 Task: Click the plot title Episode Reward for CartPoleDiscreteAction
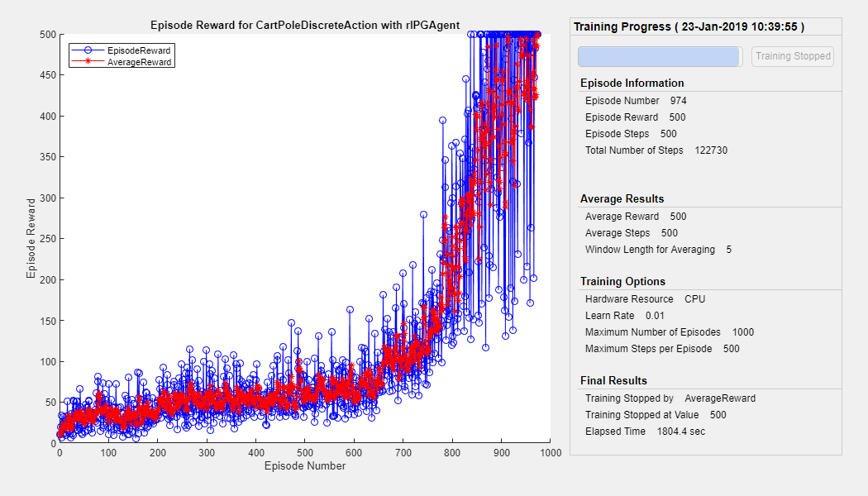pyautogui.click(x=305, y=25)
